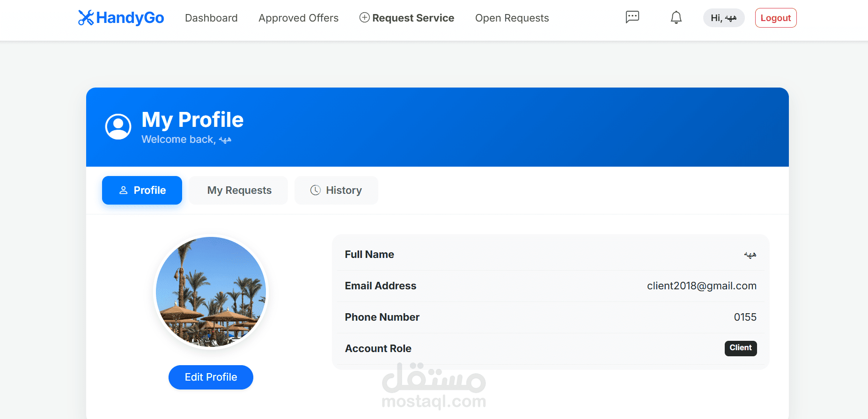The width and height of the screenshot is (868, 419).
Task: Click the user avatar icon beside My Profile
Action: click(x=118, y=126)
